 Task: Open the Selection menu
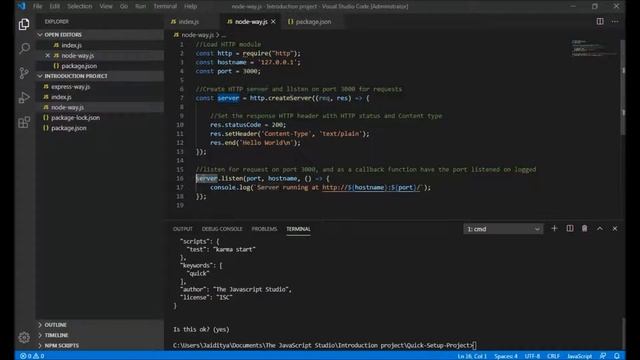[80, 6]
